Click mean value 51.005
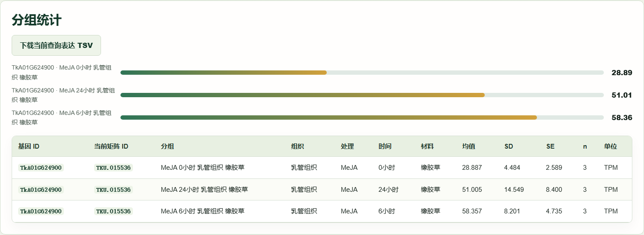Screen dimensions: 644x235 (x=472, y=190)
